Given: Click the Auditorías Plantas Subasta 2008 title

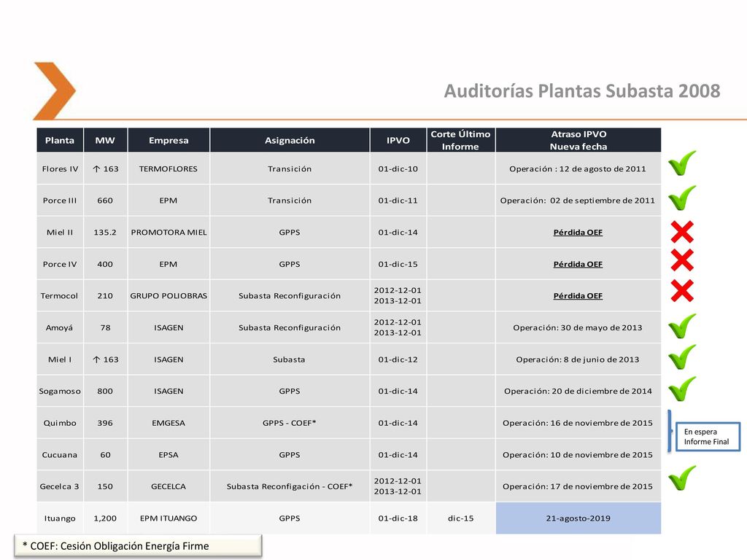Looking at the screenshot, I should (x=581, y=91).
